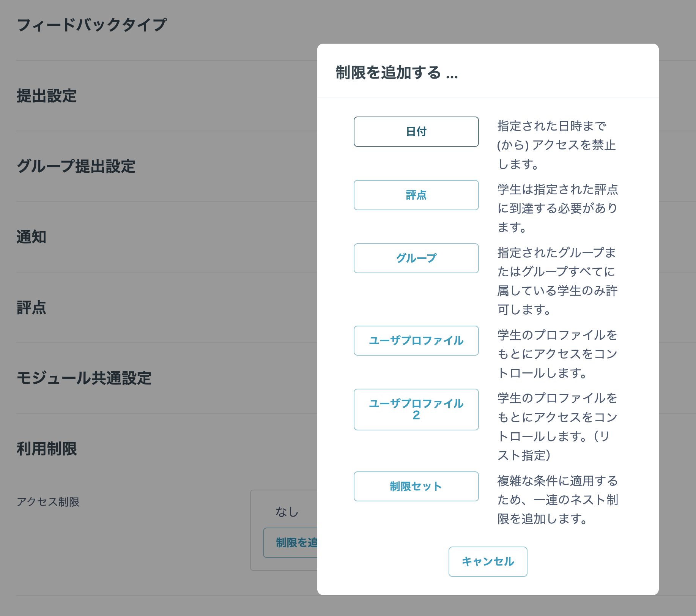This screenshot has height=616, width=696.
Task: Click the 制限を追加 button behind dialog
Action: pos(290,543)
